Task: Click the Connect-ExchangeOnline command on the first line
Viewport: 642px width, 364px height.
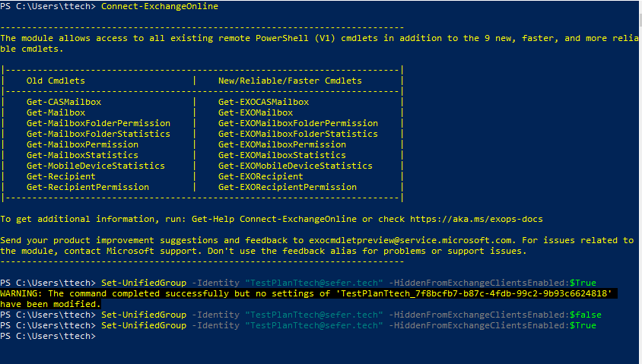Action: [160, 6]
